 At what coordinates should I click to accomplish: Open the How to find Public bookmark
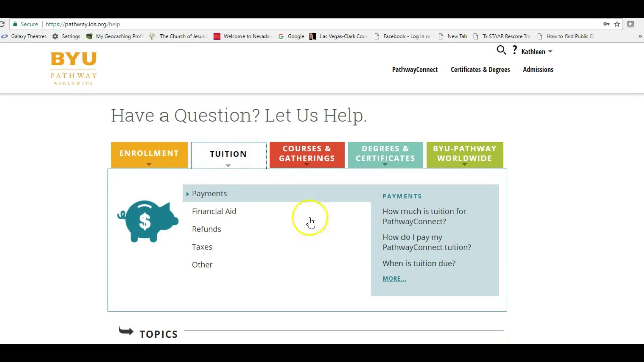566,36
